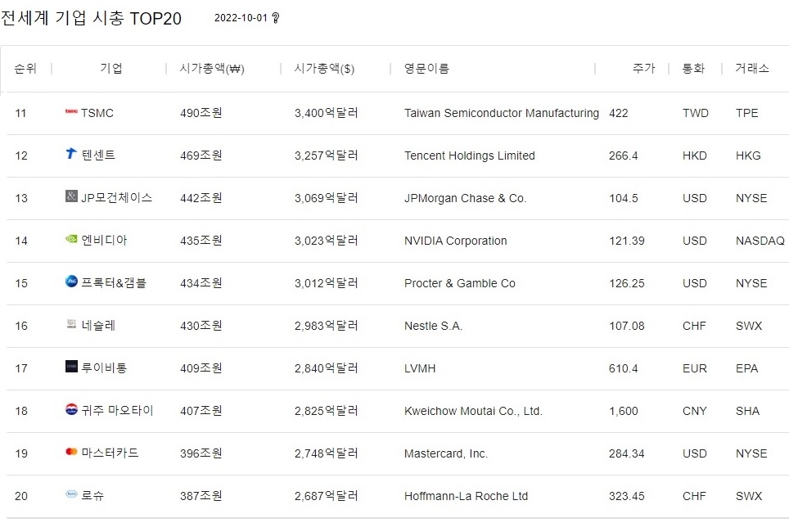789x532 pixels.
Task: Sort by the 시가총액($) column header
Action: (x=325, y=69)
